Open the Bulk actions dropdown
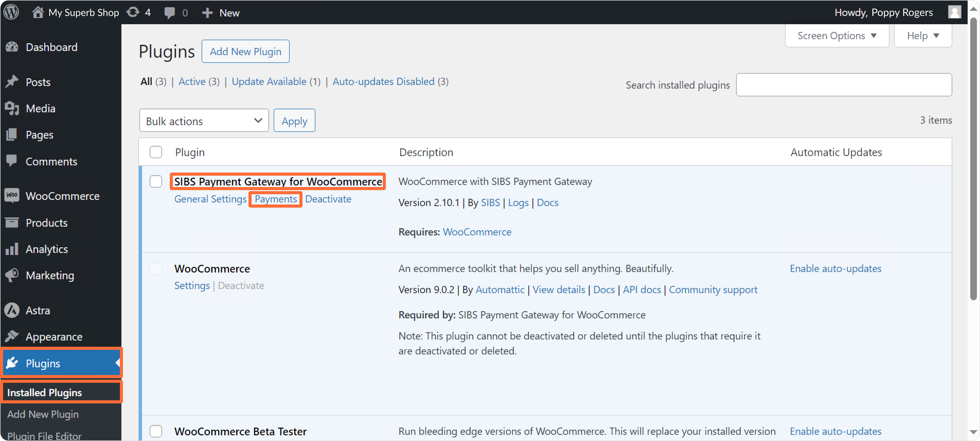980x441 pixels. coord(204,121)
